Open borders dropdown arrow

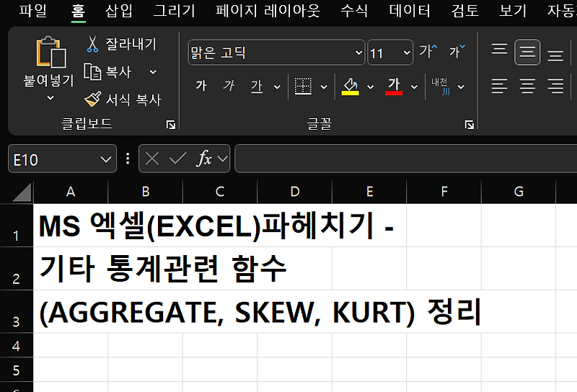(324, 87)
